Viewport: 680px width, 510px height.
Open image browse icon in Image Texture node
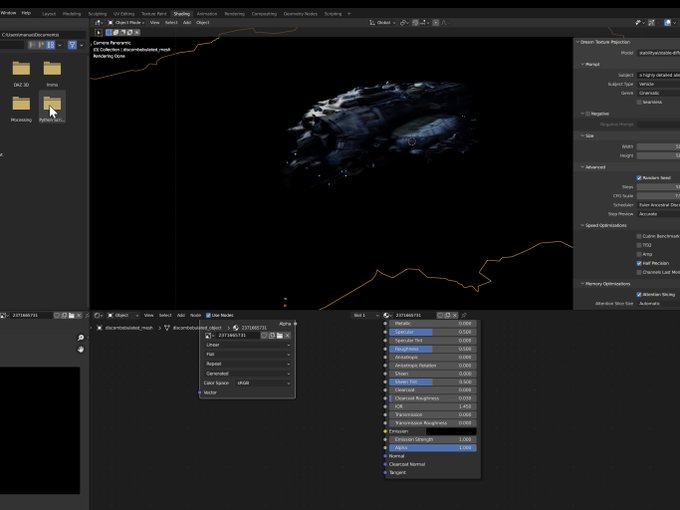pos(208,336)
